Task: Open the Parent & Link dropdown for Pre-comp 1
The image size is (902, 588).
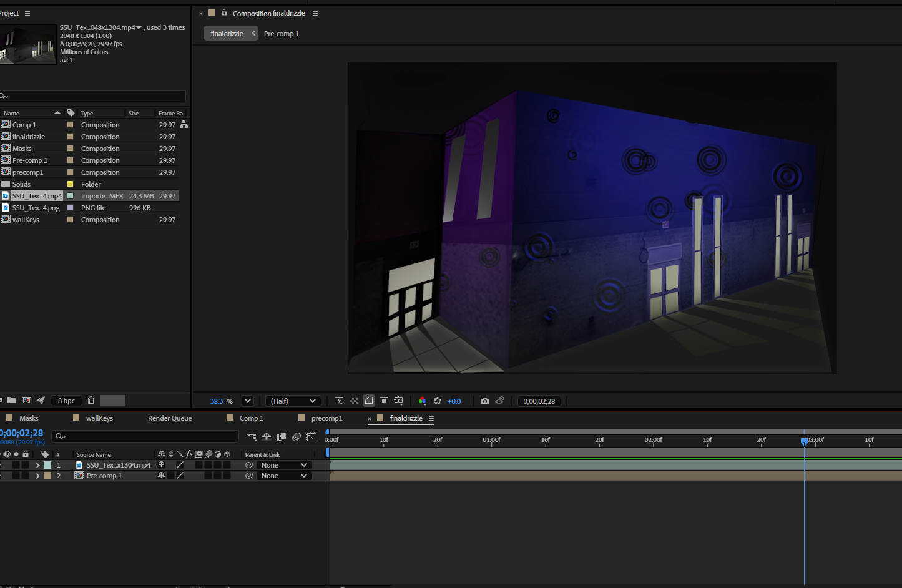Action: tap(284, 475)
